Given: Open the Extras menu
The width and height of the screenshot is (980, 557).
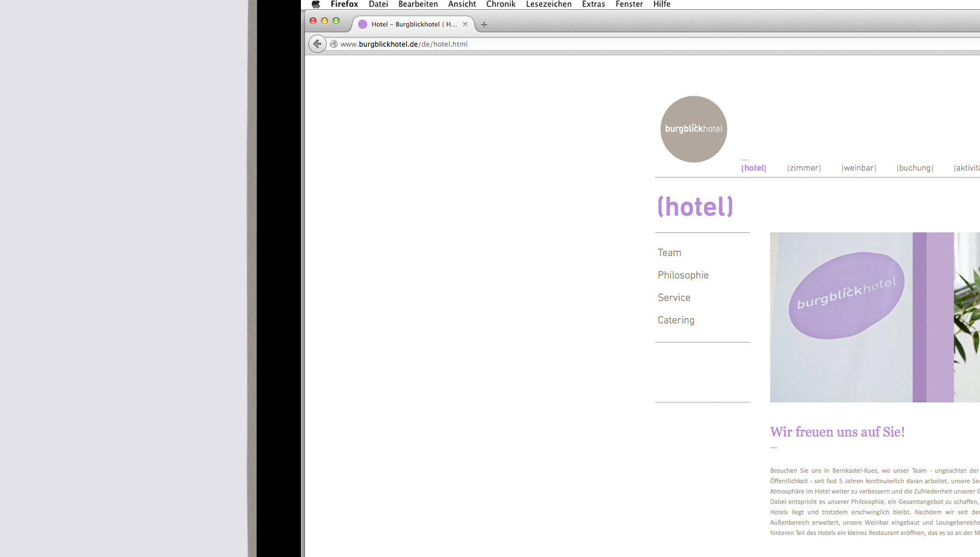Looking at the screenshot, I should tap(593, 5).
